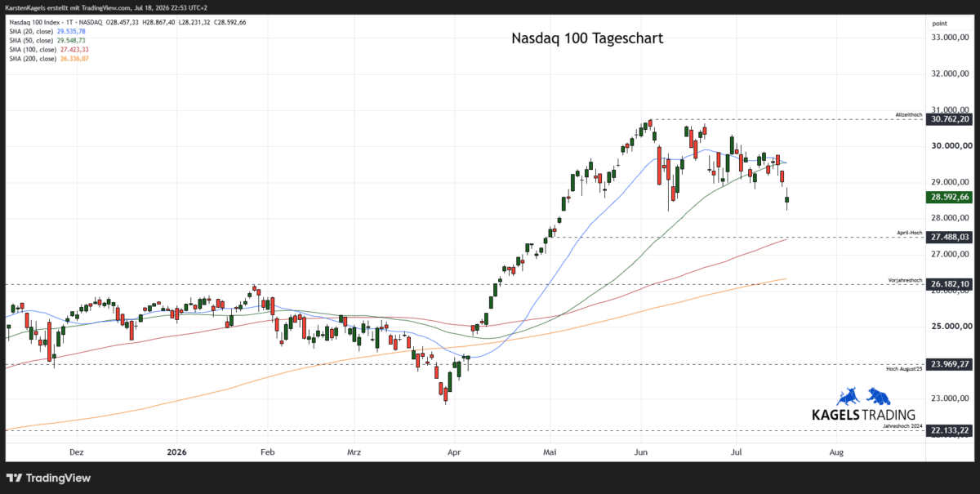Viewport: 980px width, 494px height.
Task: Click the 'Mai' label on time axis
Action: [x=550, y=451]
